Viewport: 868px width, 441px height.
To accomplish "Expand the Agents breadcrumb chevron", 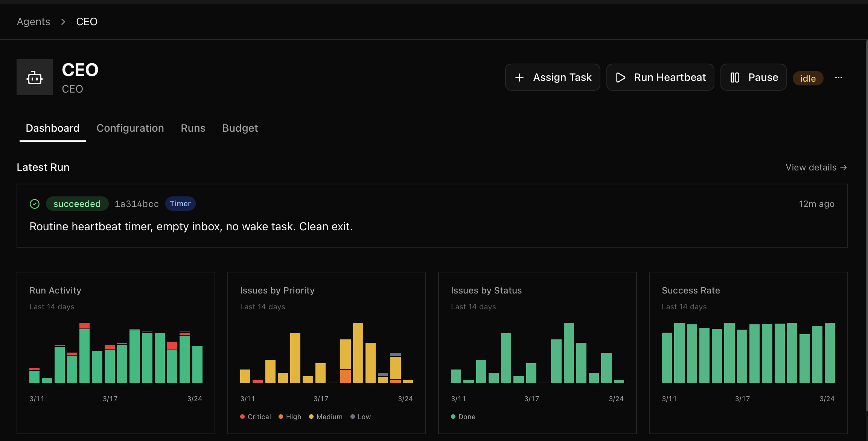I will pos(63,21).
